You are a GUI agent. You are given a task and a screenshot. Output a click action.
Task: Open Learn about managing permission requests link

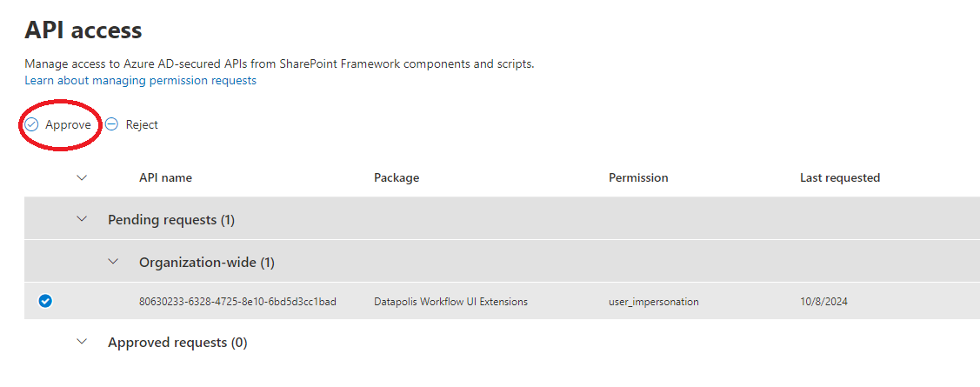pyautogui.click(x=140, y=80)
